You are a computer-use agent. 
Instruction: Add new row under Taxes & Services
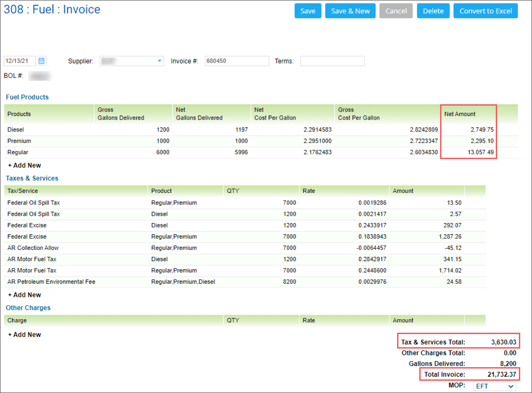(x=24, y=295)
